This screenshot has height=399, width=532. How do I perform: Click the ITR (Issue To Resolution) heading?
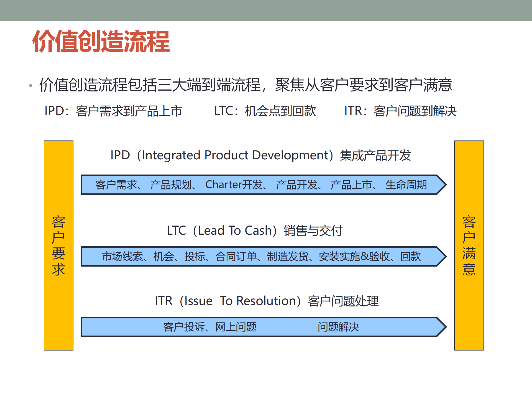tap(267, 301)
